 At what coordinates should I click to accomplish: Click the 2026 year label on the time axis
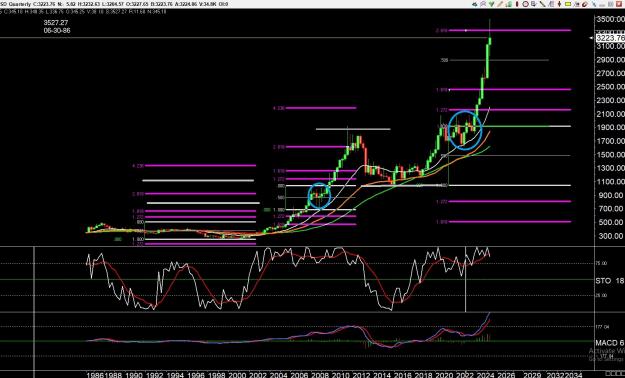(506, 375)
